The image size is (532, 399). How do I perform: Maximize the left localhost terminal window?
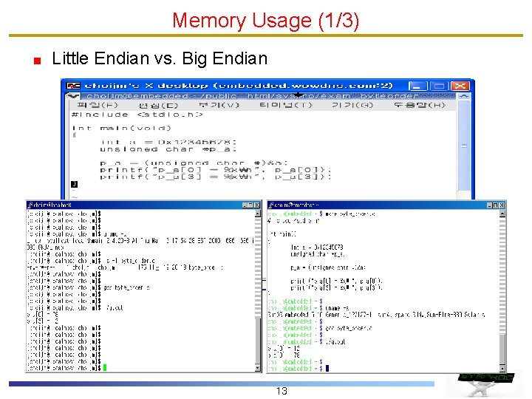tap(250, 205)
